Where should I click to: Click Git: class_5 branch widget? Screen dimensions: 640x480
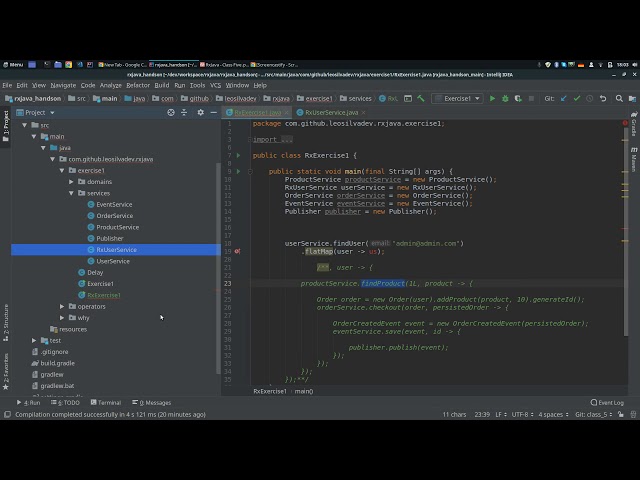[x=594, y=414]
